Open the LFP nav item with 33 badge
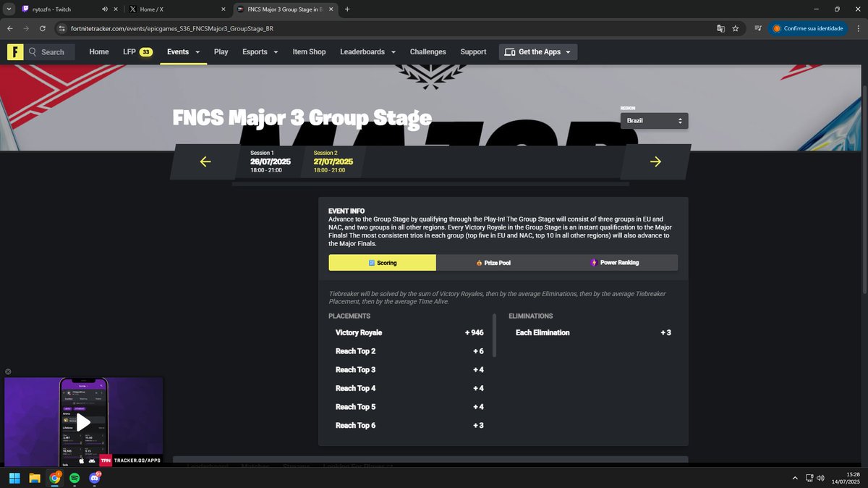This screenshot has height=488, width=868. [137, 52]
